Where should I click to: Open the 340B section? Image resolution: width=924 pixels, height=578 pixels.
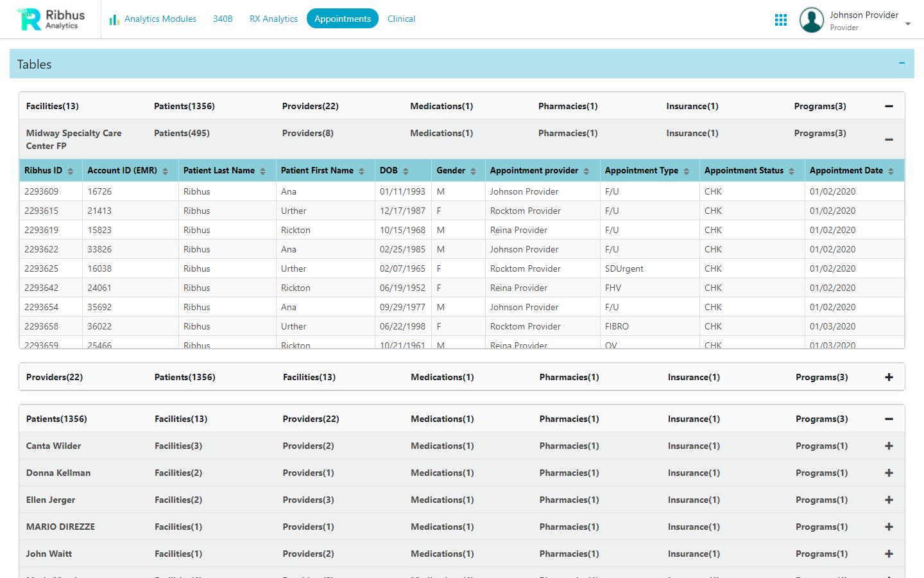223,19
